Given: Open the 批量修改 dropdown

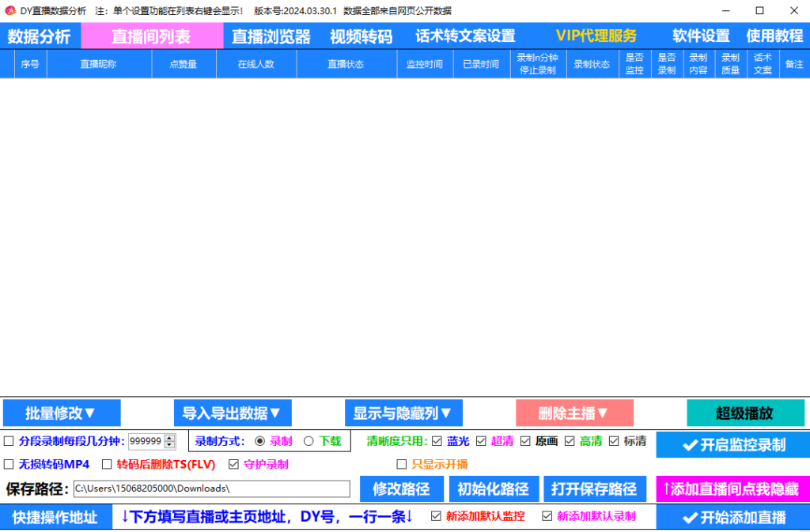Looking at the screenshot, I should (x=62, y=412).
